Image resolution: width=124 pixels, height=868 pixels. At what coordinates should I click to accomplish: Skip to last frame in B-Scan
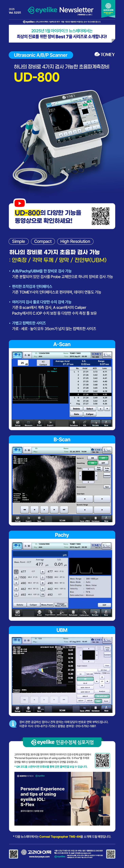tap(64, 510)
